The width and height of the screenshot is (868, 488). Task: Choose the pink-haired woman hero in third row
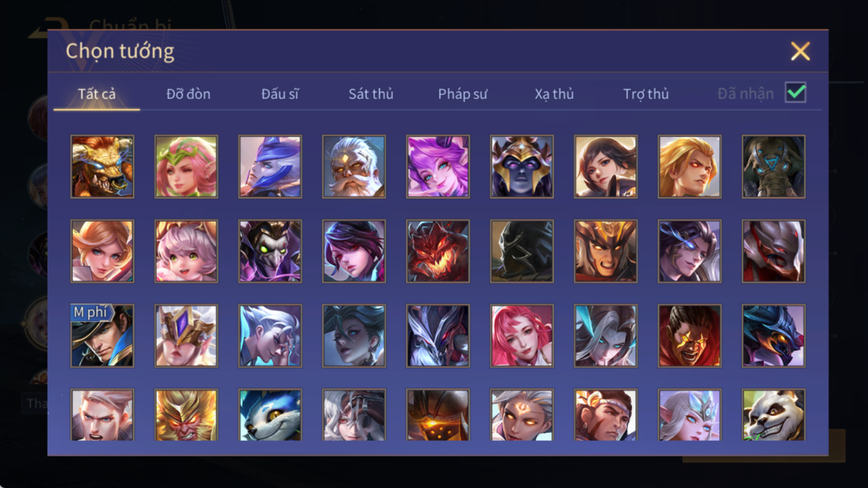tap(522, 336)
